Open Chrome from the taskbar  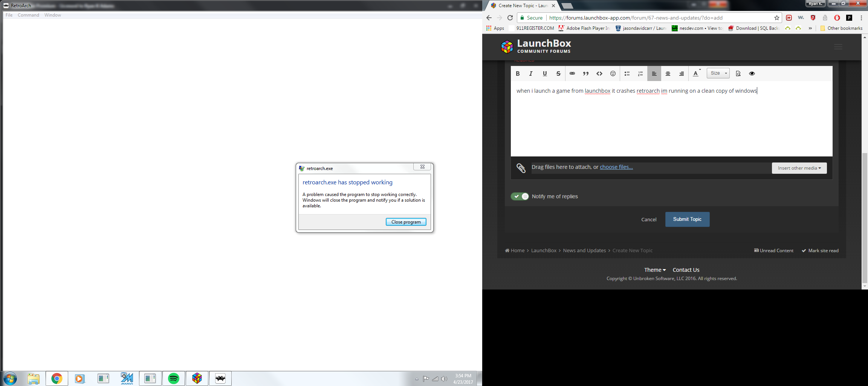57,378
